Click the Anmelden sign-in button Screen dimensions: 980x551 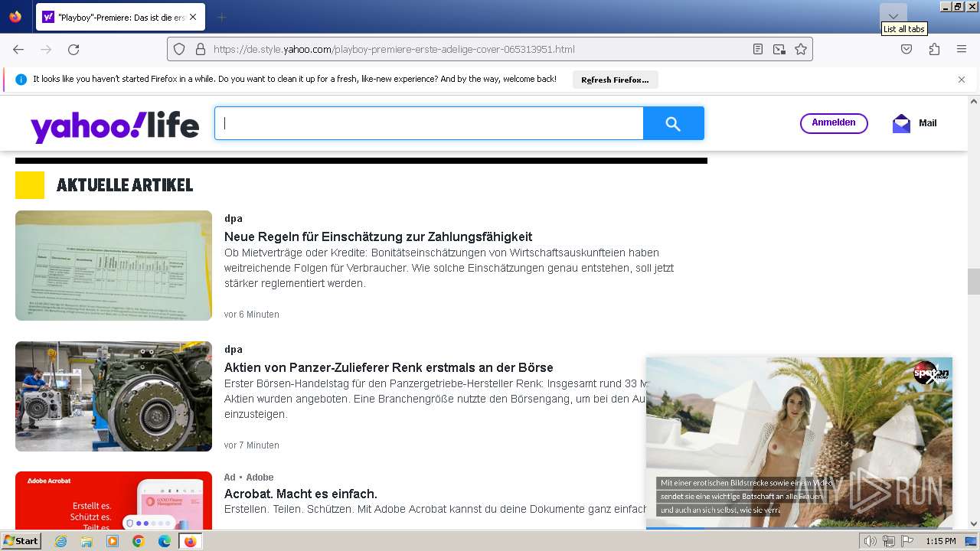pos(834,123)
